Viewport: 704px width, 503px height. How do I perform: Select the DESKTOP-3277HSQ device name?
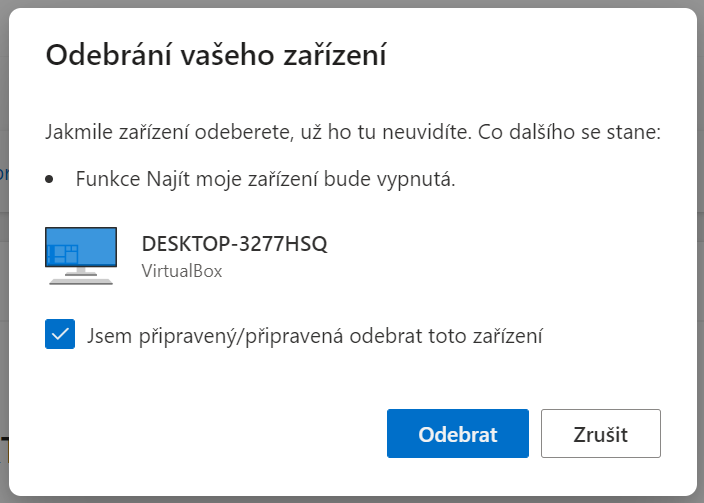pos(234,244)
